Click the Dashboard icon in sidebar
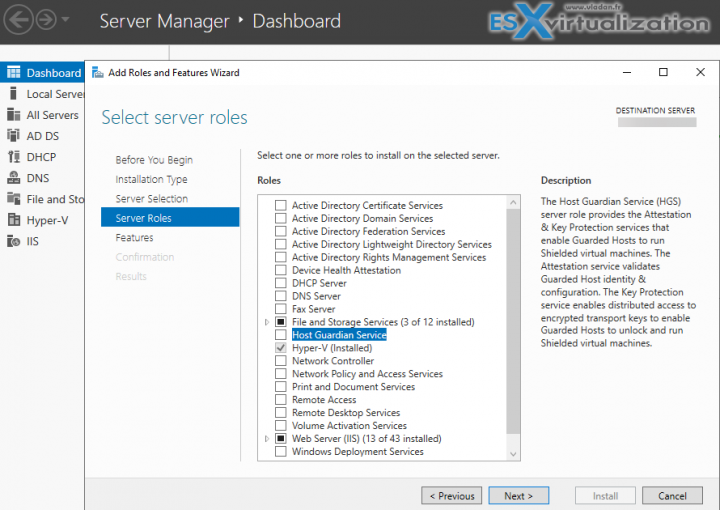720x510 pixels. pyautogui.click(x=14, y=73)
